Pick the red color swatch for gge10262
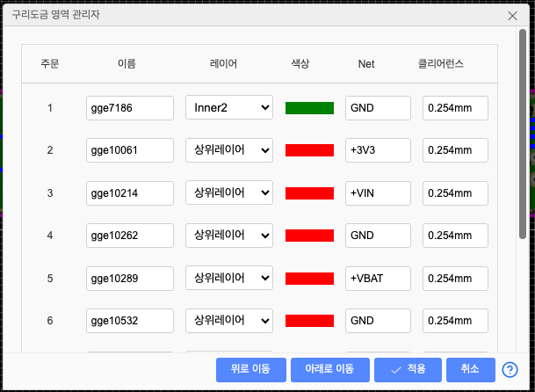The image size is (535, 392). click(309, 236)
